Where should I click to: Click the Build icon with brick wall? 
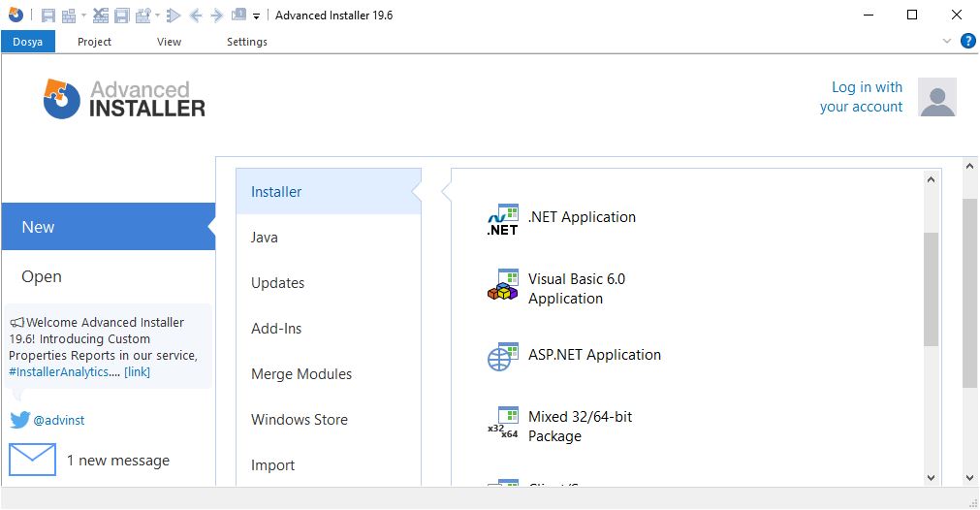[x=69, y=16]
